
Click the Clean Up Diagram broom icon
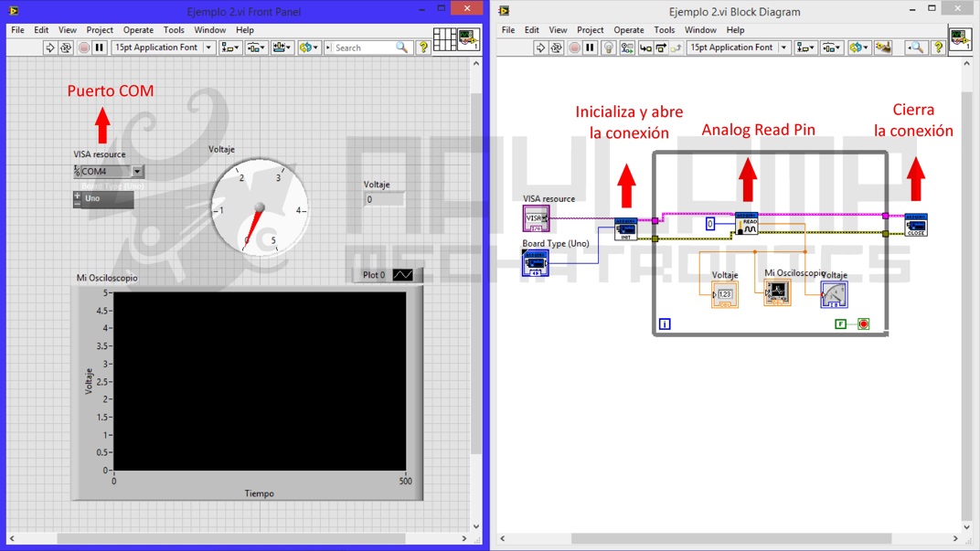882,48
